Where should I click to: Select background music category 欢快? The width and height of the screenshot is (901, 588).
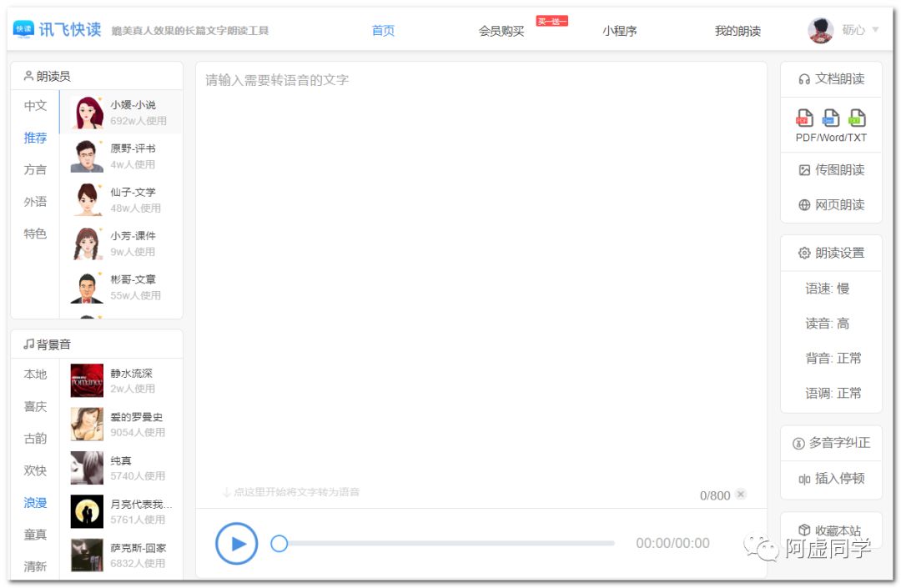35,471
